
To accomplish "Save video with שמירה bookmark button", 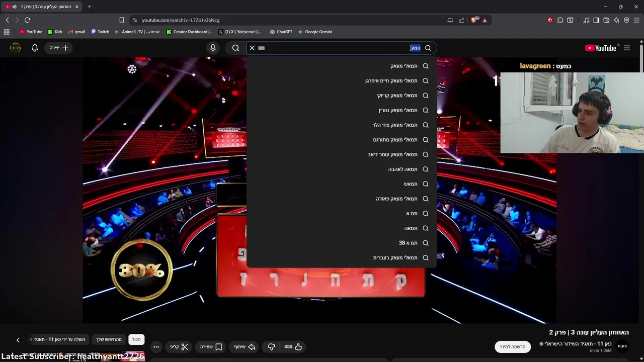I will coord(211,347).
